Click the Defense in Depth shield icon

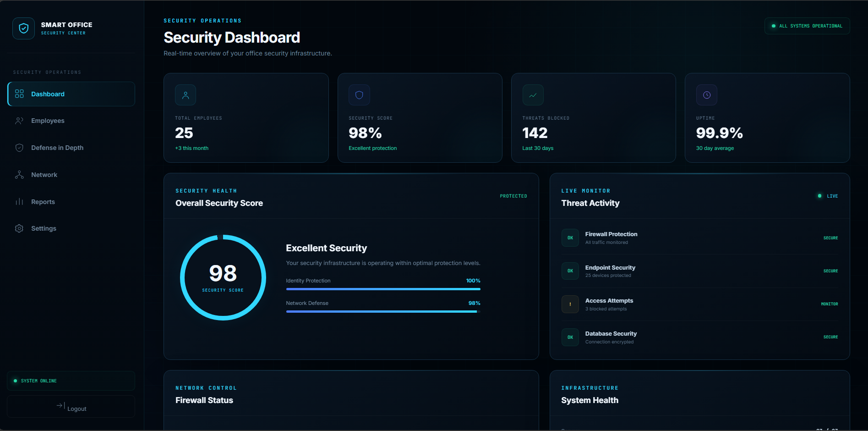pyautogui.click(x=19, y=148)
